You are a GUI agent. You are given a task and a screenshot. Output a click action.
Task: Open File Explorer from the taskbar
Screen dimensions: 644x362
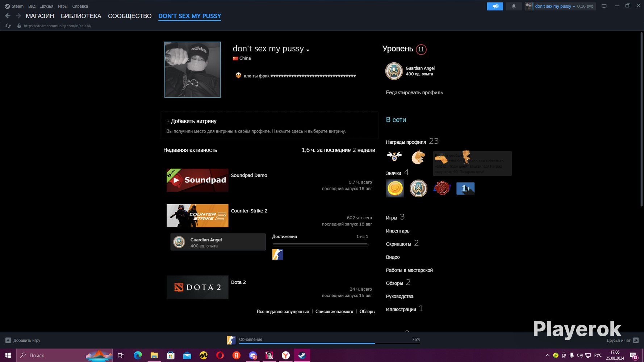pos(154,355)
